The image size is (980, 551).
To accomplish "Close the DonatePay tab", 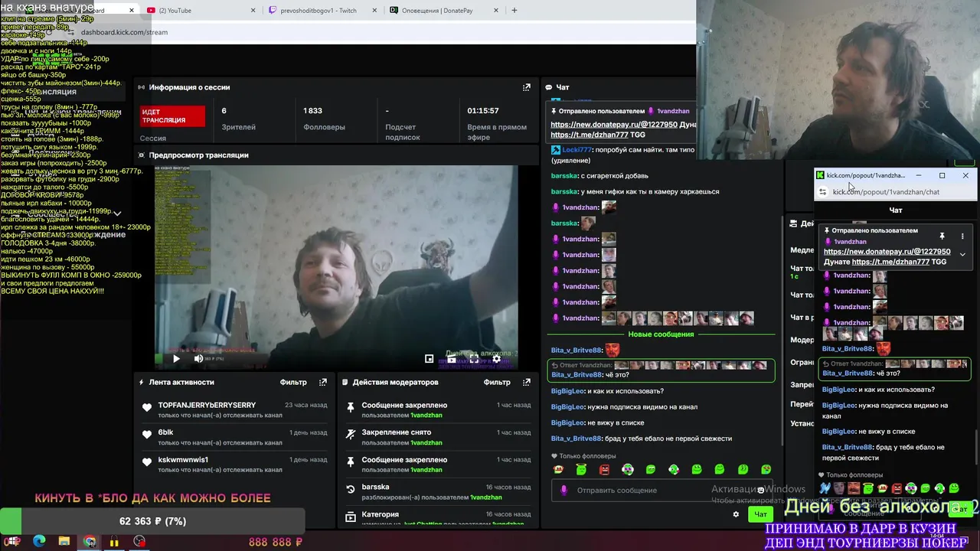I will point(496,10).
